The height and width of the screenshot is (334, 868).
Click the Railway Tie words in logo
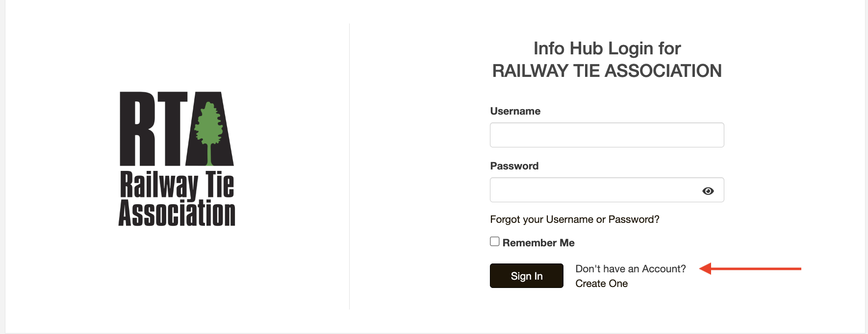[x=177, y=185]
